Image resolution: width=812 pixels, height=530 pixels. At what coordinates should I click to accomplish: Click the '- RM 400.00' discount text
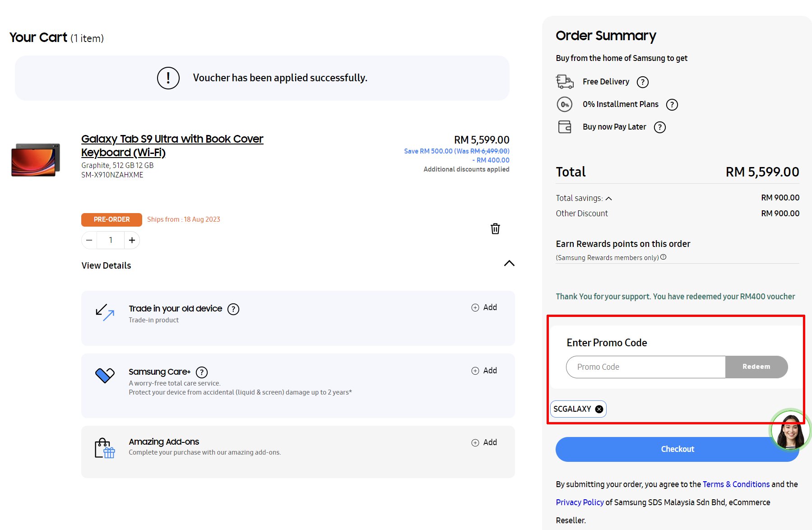pos(491,160)
